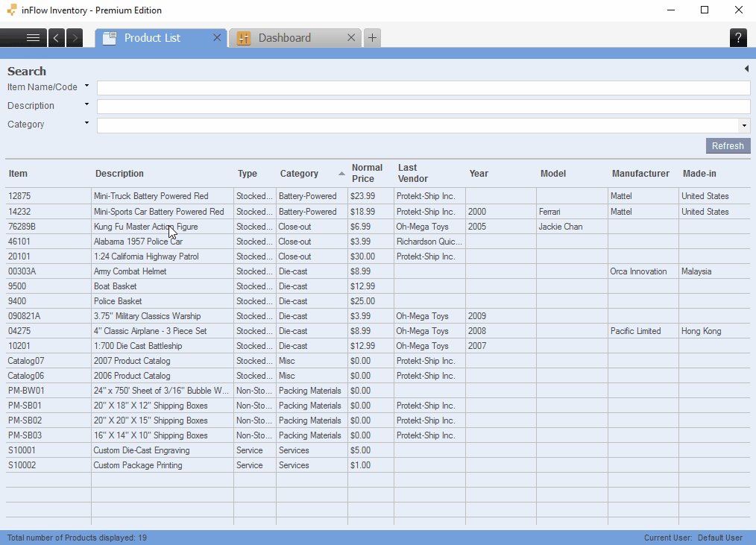Close the Product List tab
This screenshot has height=545, width=756.
click(x=217, y=37)
